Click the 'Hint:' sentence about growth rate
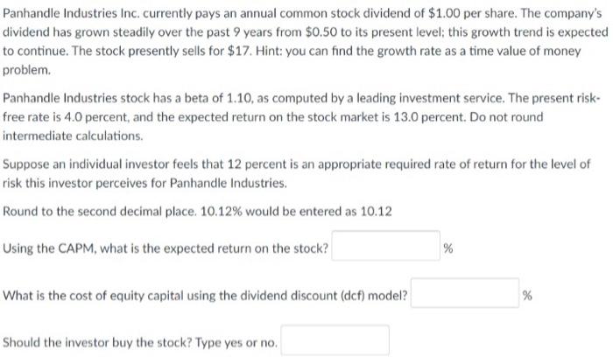 [419, 51]
